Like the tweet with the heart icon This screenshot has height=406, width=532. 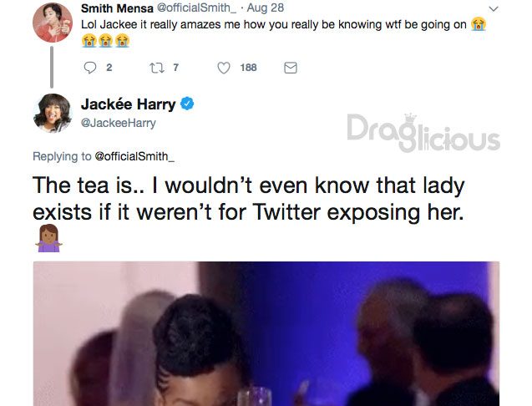click(x=224, y=68)
